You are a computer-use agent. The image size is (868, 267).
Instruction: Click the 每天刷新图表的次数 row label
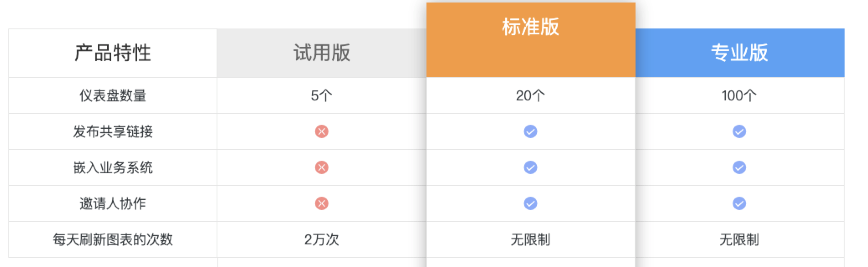[x=113, y=239]
